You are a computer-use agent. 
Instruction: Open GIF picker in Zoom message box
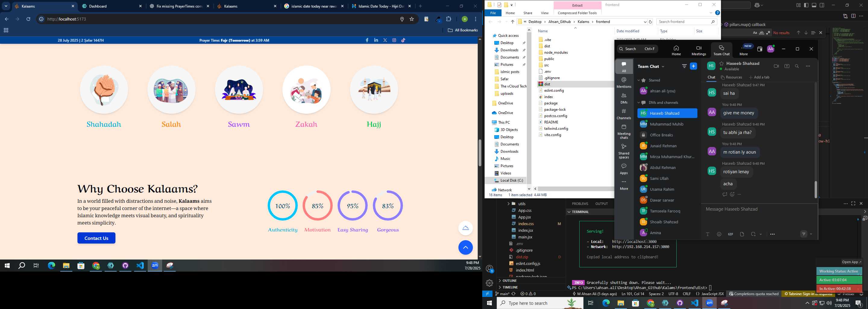tap(731, 234)
